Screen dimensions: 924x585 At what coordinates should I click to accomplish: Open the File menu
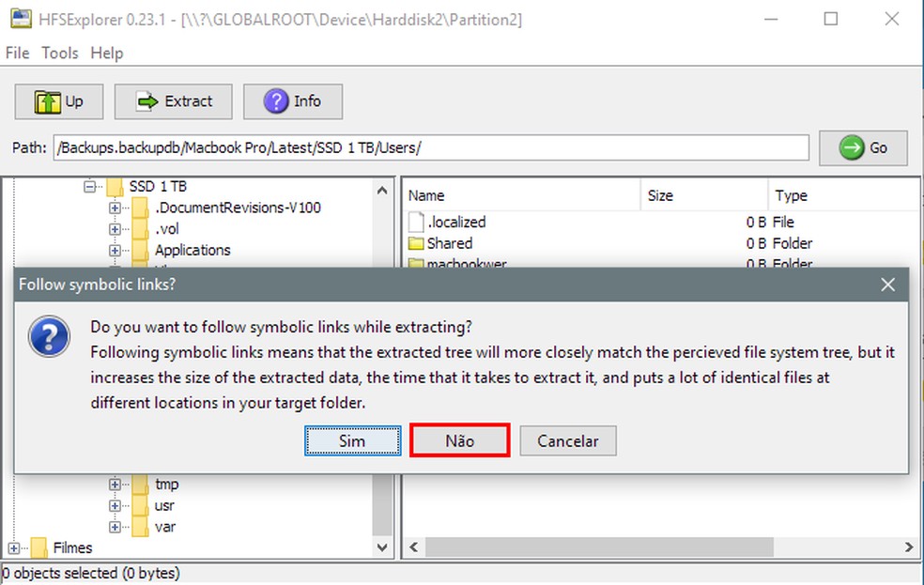[x=17, y=53]
